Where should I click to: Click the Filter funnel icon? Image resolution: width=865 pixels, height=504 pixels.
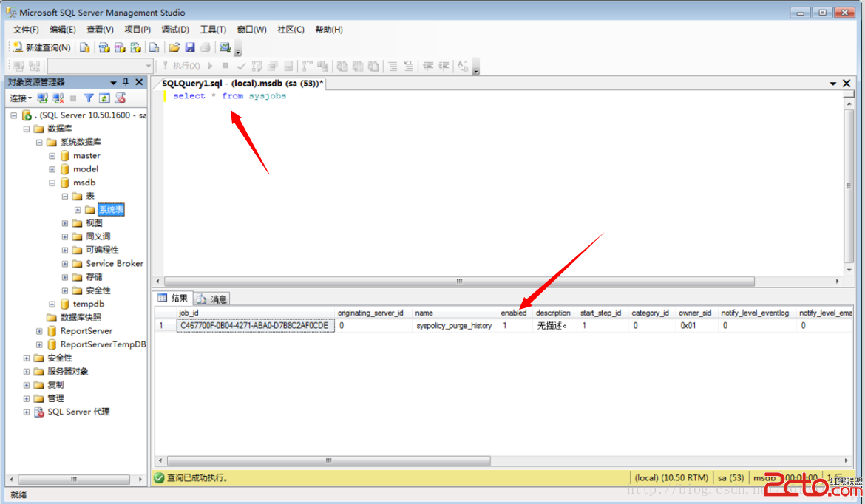click(x=88, y=98)
